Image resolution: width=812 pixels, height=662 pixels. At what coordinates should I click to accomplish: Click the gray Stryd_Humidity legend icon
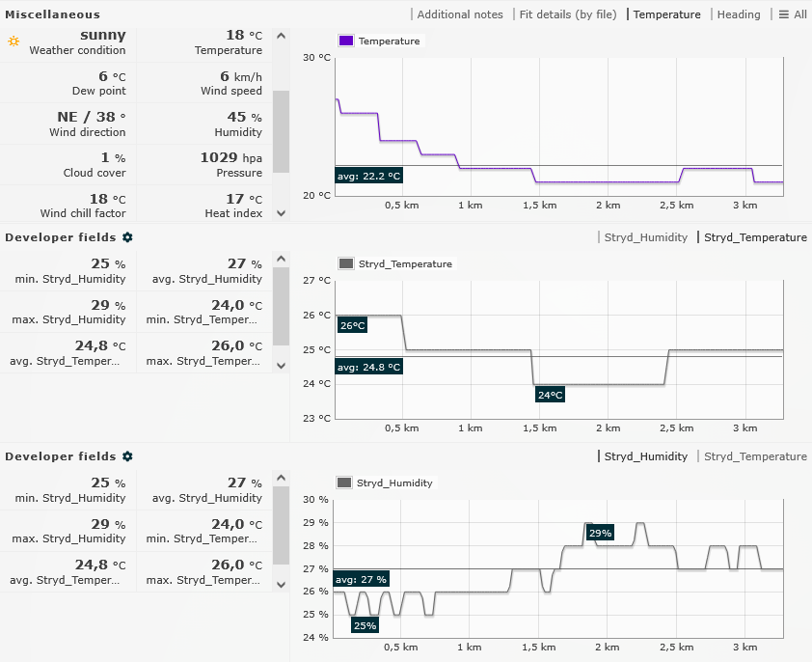coord(344,483)
